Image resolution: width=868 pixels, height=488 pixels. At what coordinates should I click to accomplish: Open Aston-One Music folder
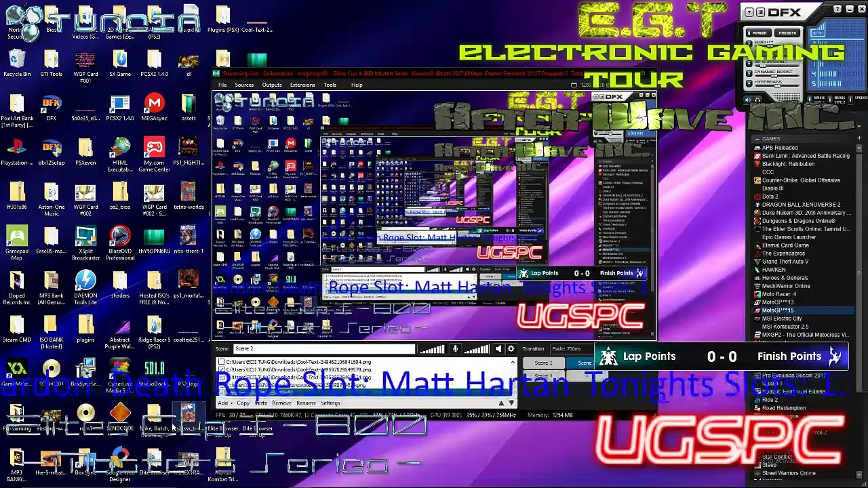tap(52, 199)
